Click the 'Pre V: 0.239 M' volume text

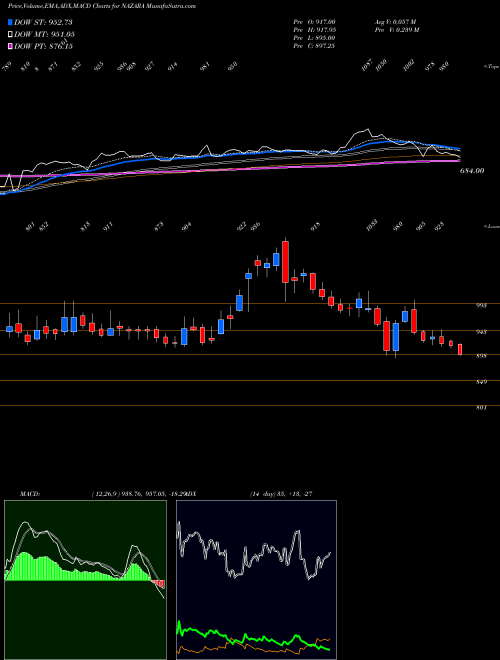point(396,30)
